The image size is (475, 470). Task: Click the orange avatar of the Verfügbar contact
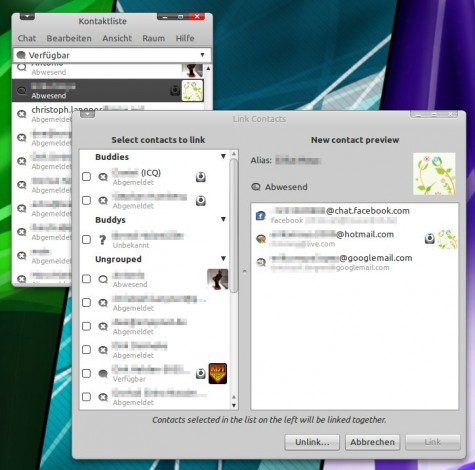218,373
